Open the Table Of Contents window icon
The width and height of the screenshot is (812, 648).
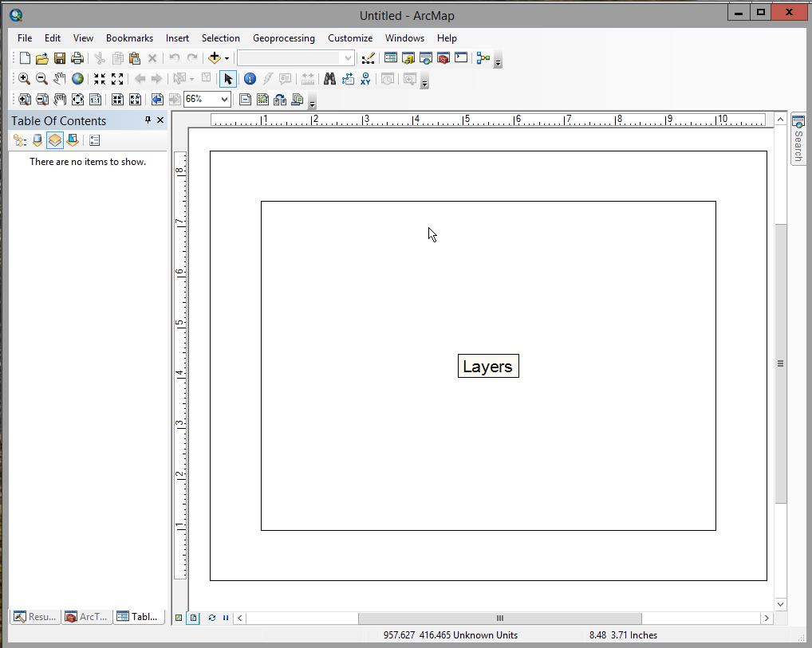391,58
